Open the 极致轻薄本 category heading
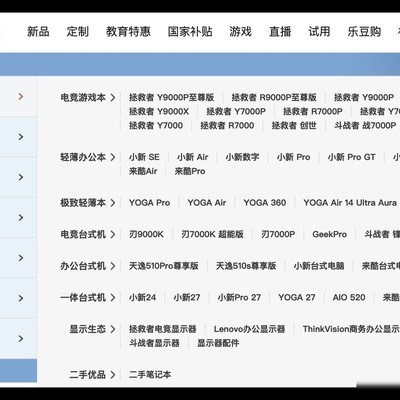The height and width of the screenshot is (400, 400). tap(83, 203)
